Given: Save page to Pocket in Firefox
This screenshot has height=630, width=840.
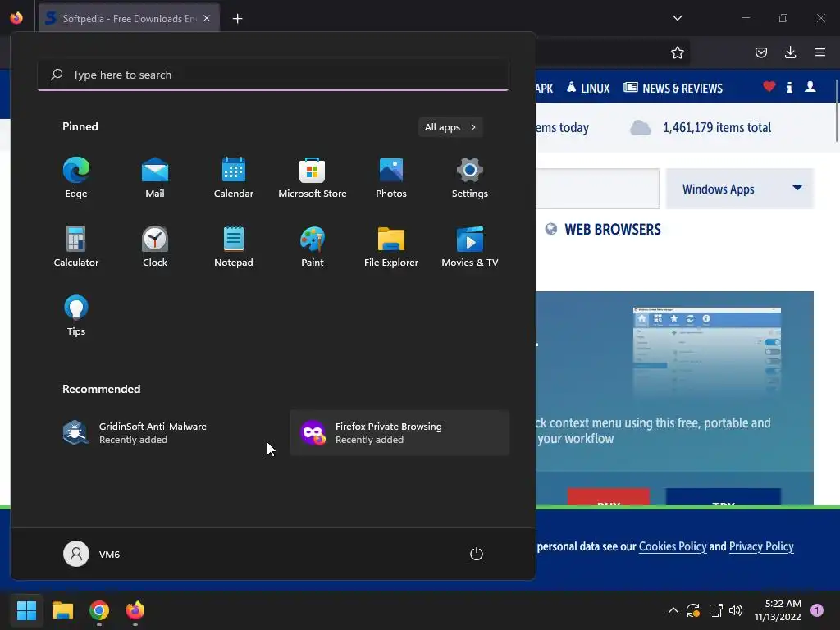Looking at the screenshot, I should (x=761, y=52).
